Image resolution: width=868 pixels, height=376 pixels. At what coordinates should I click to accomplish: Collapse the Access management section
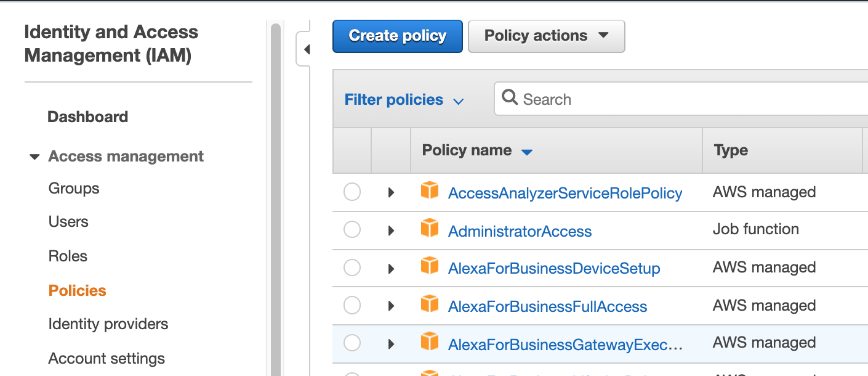[x=34, y=157]
